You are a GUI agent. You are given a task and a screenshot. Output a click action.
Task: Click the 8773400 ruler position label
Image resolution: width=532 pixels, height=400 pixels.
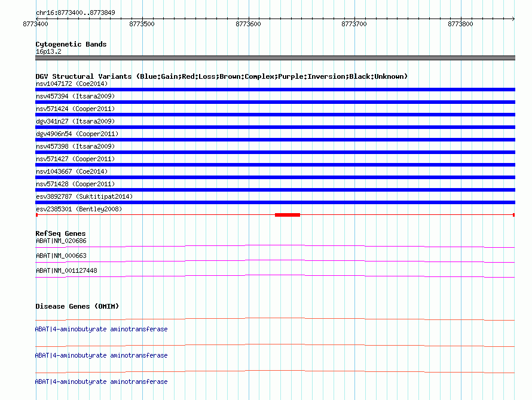pyautogui.click(x=36, y=24)
